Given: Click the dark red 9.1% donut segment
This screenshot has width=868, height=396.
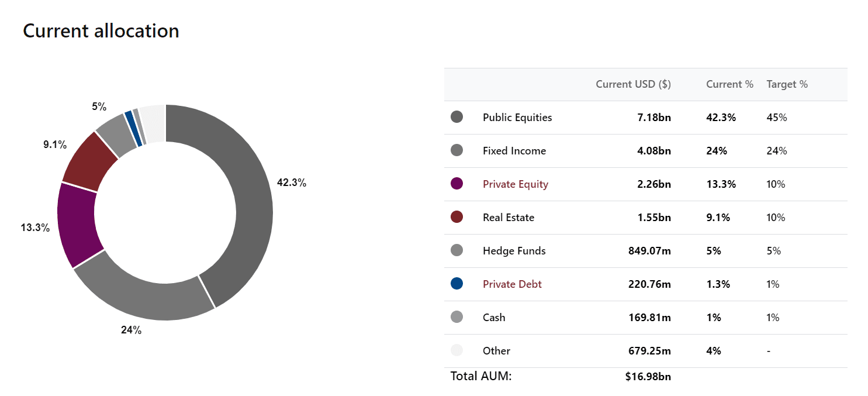Looking at the screenshot, I should tap(89, 162).
